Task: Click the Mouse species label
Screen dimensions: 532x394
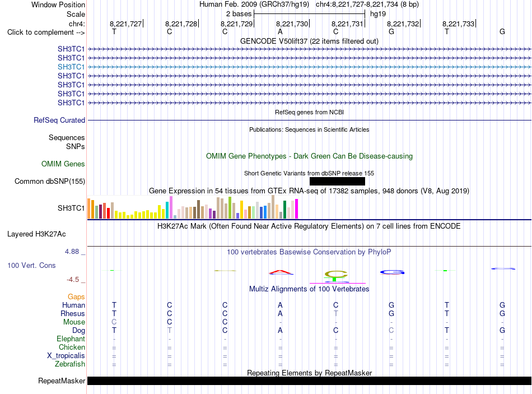Action: coord(74,322)
